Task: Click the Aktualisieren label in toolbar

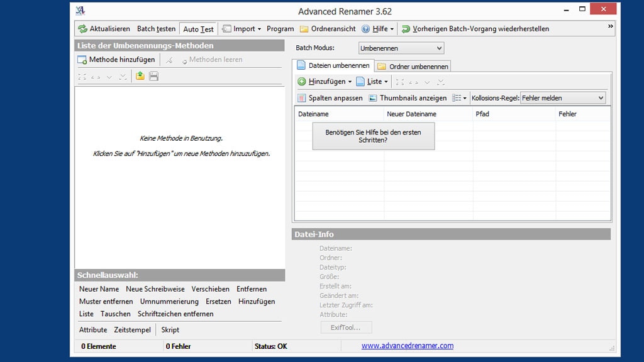Action: [109, 29]
